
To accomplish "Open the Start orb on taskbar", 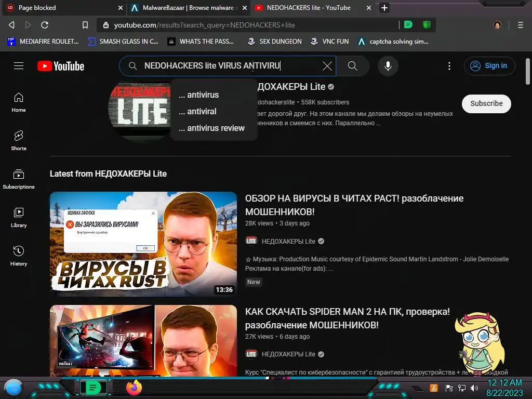I will coord(14,388).
